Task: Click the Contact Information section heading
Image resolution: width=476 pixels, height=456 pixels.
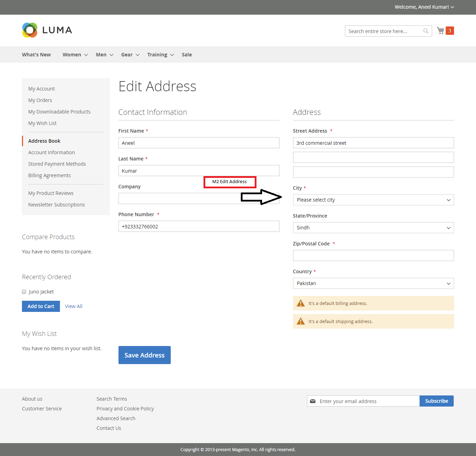Action: (x=153, y=112)
